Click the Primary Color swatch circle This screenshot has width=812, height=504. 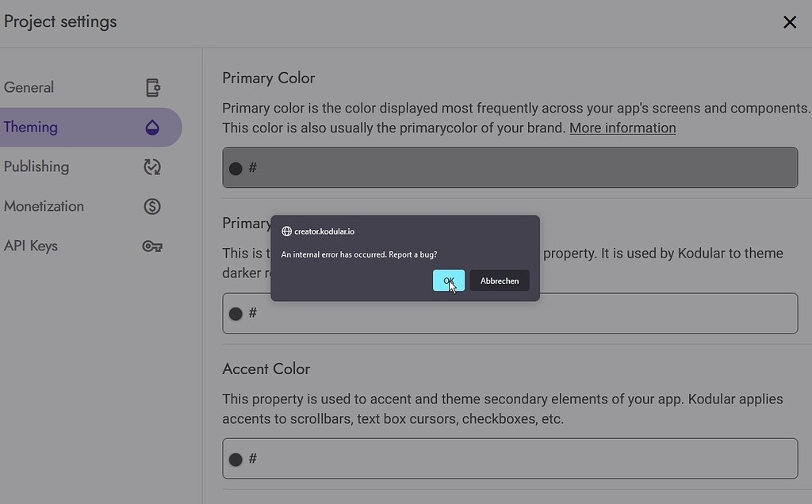coord(236,169)
